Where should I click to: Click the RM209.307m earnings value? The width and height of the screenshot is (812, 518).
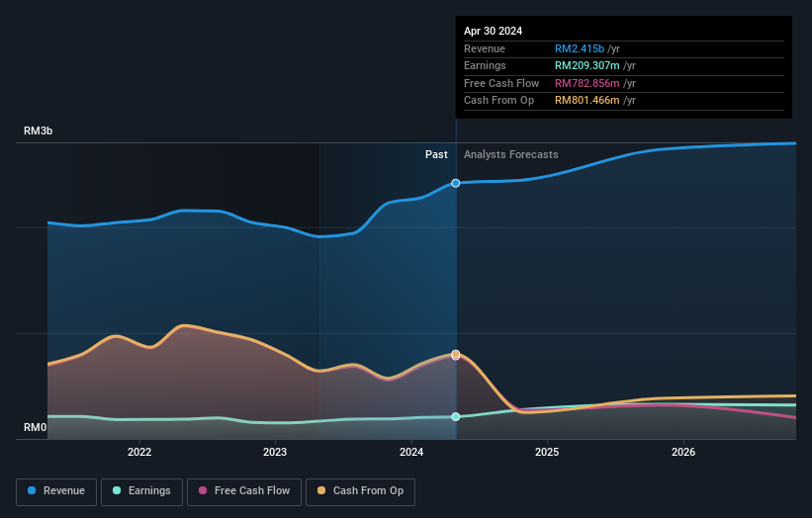coord(587,65)
